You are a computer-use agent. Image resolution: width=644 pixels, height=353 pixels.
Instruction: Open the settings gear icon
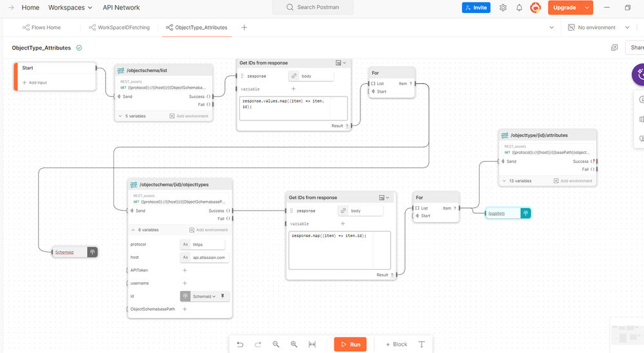tap(503, 7)
